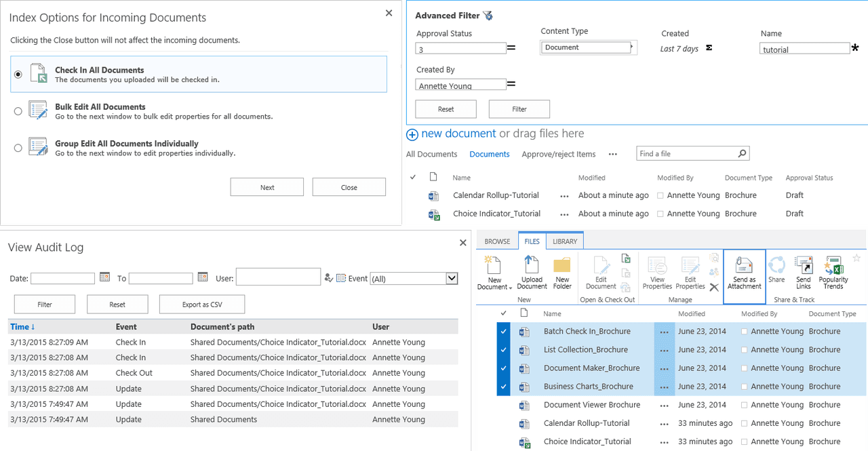Click the Send Links ribbon icon
Viewport: 868px width, 451px height.
(x=804, y=264)
